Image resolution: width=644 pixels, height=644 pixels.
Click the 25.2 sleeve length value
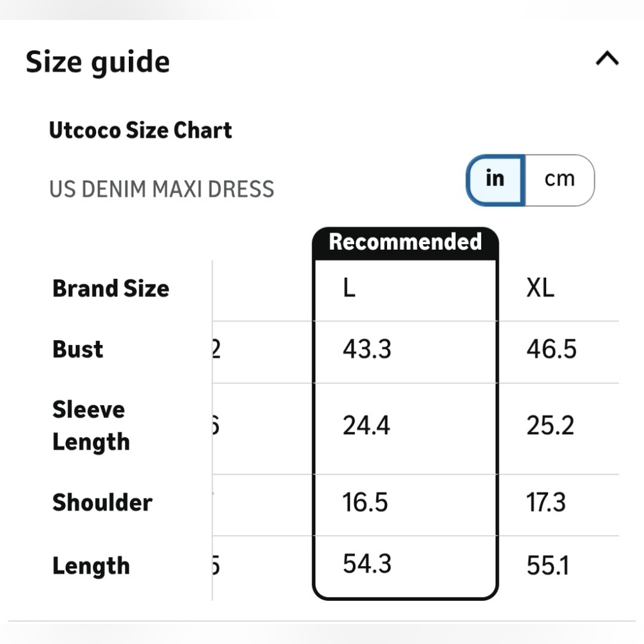550,426
